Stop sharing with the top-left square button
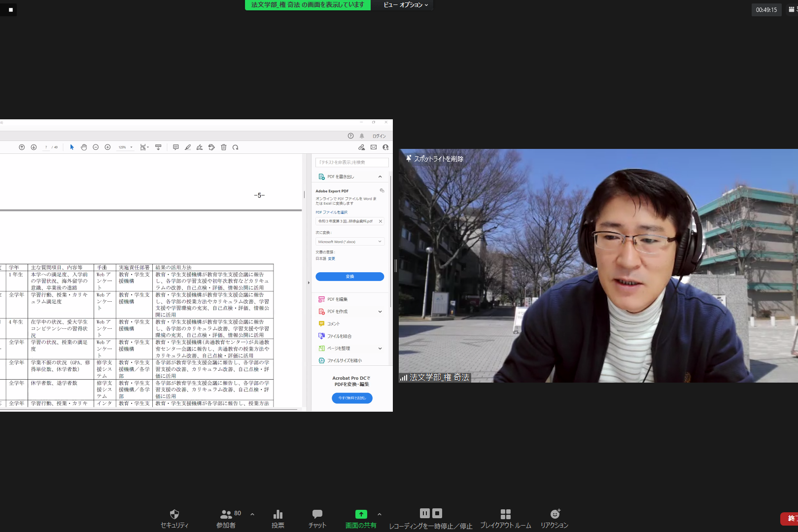The image size is (798, 532). [10, 9]
